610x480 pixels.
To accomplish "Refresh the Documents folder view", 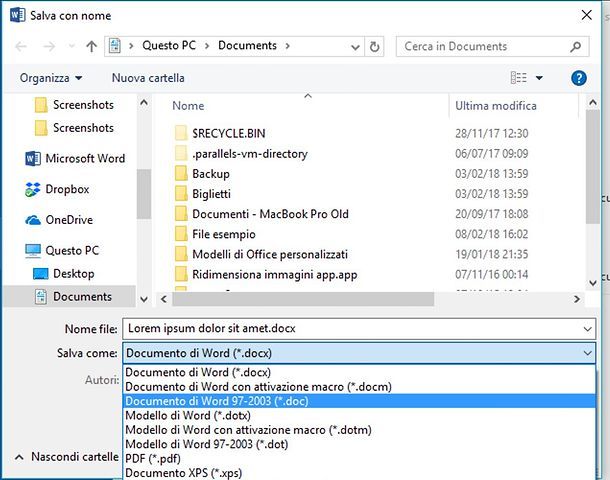I will tap(374, 47).
